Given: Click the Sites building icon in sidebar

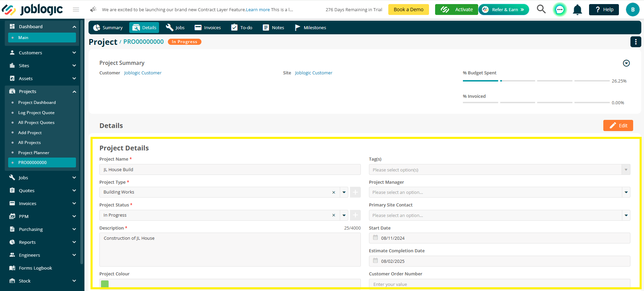Looking at the screenshot, I should (12, 66).
